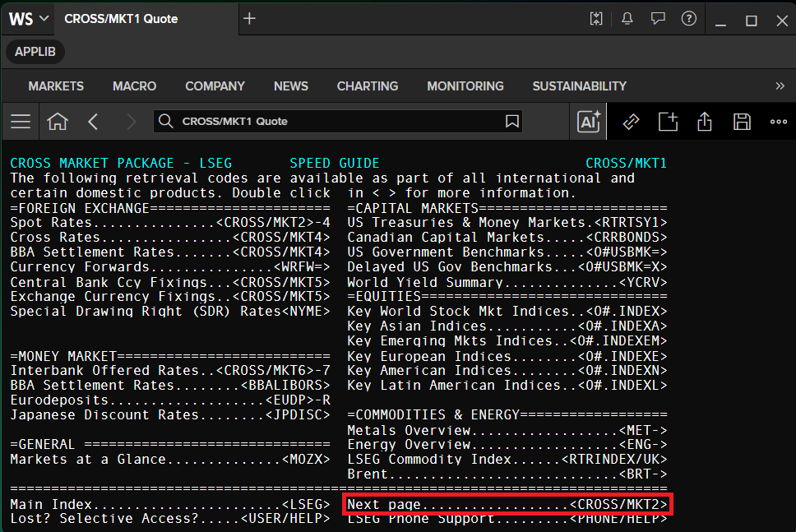Click the CROSS/MKT1 page code header
This screenshot has width=796, height=532.
(x=626, y=163)
